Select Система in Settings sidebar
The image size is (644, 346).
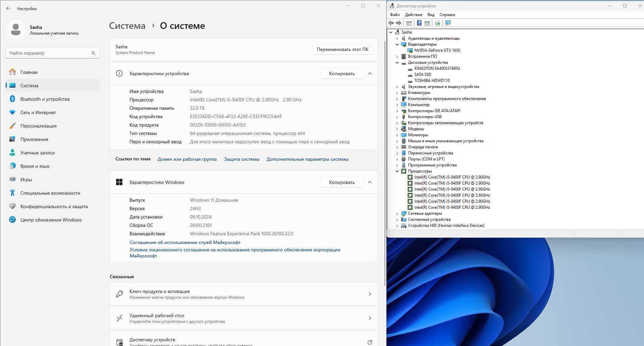[53, 86]
